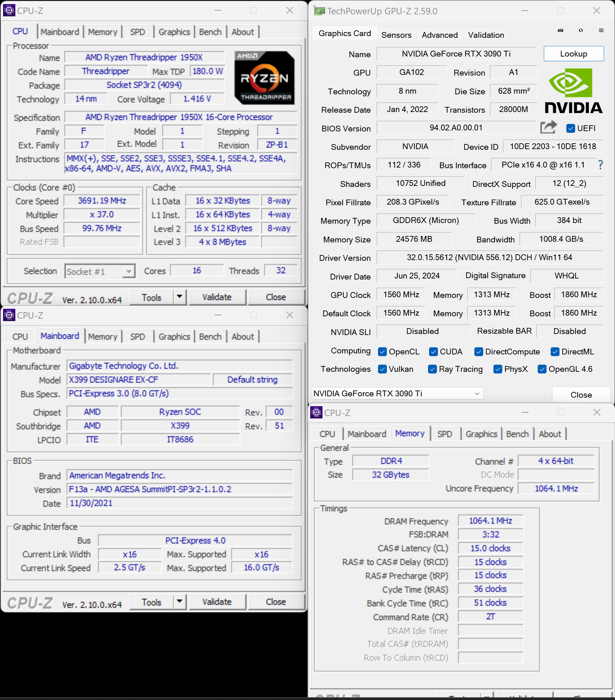Expand the Tools arrow in CPU-Z Mainboard window

[x=179, y=601]
